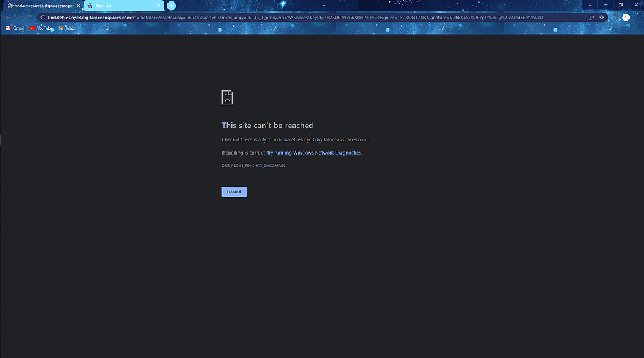Screen dimensions: 644x358
Task: Reload the page using toolbar refresh icon
Action: (29, 17)
